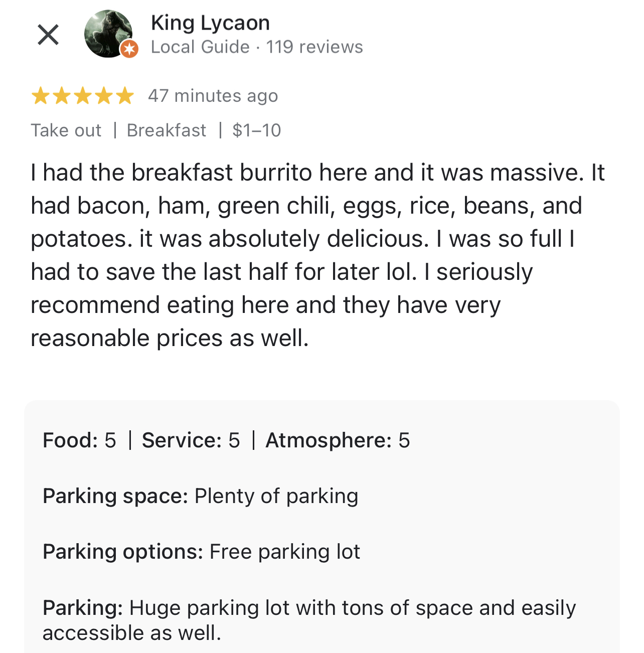Viewport: 644px width, 653px height.
Task: Tap the Local Guide label text
Action: point(200,47)
